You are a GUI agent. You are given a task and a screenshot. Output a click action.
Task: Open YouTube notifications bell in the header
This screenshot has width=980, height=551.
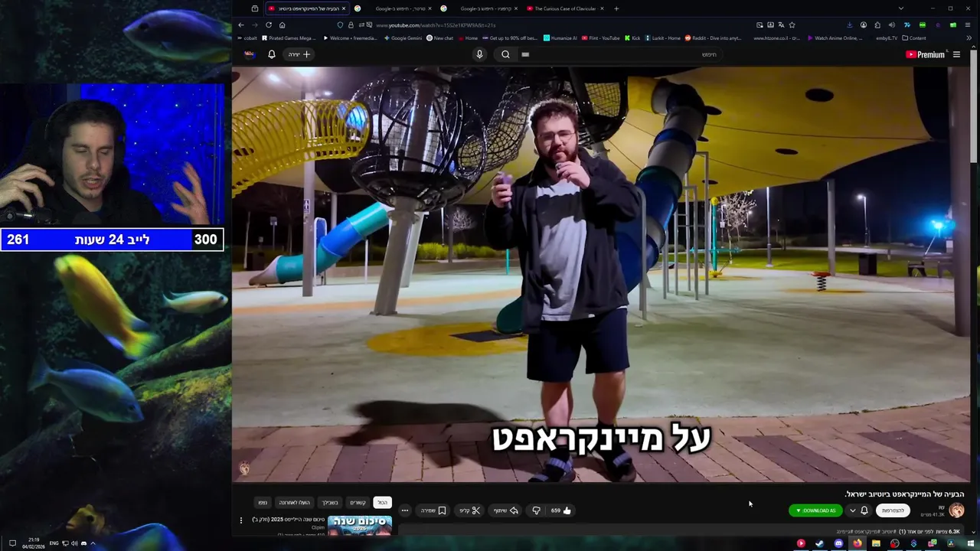pyautogui.click(x=271, y=54)
